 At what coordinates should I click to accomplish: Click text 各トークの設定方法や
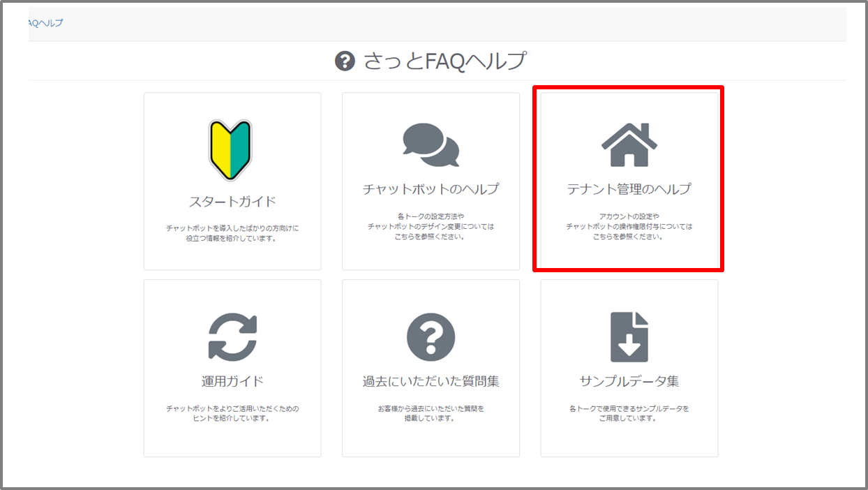pos(431,216)
